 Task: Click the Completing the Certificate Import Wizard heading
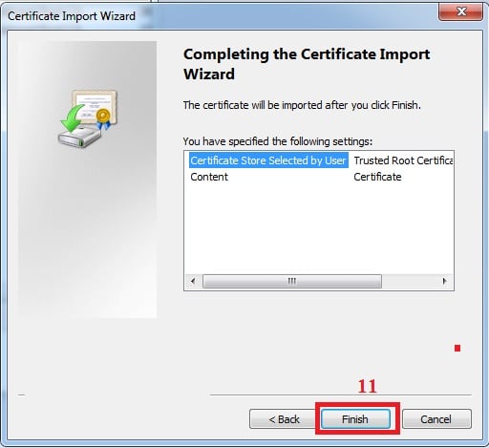(x=307, y=64)
